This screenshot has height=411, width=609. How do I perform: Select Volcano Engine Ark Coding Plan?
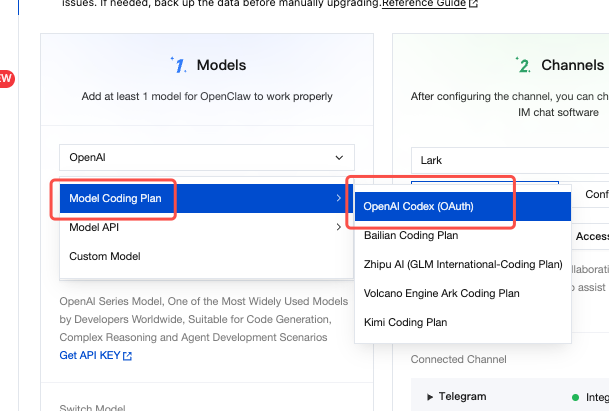pos(442,294)
